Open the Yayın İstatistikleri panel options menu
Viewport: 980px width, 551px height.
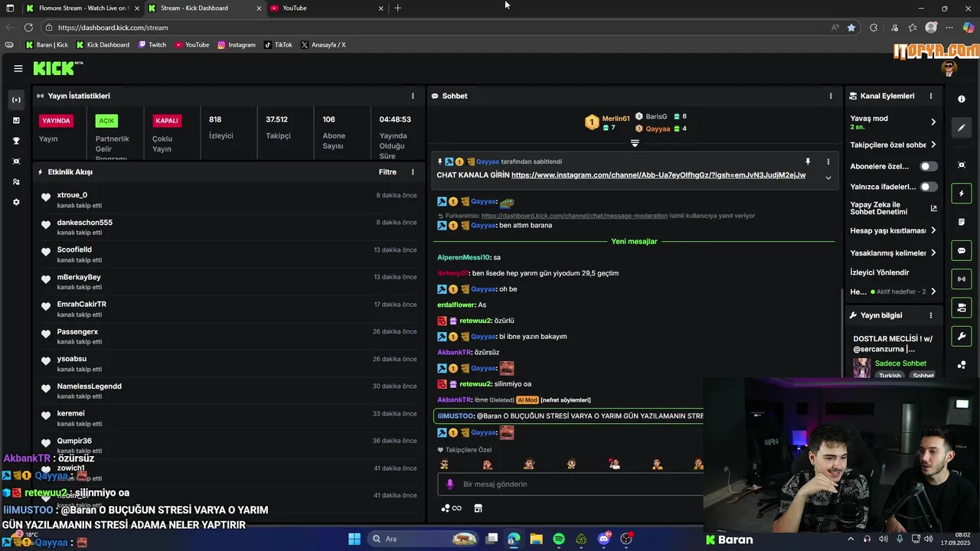point(413,96)
